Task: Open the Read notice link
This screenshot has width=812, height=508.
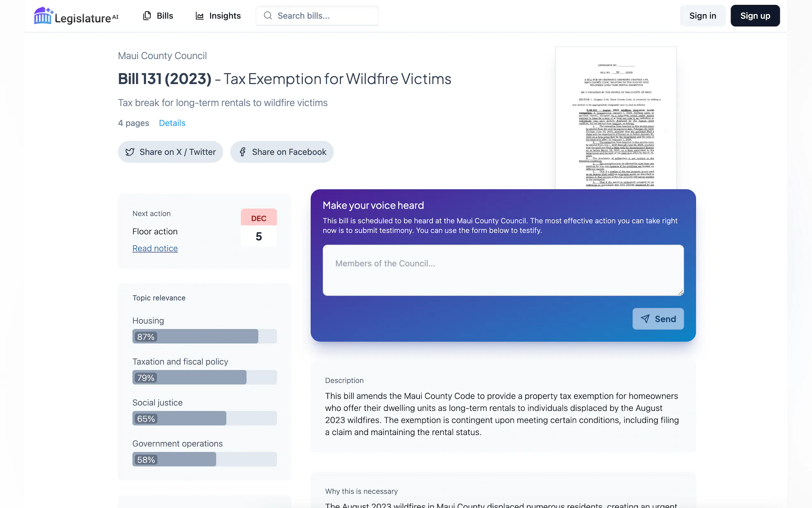Action: tap(155, 248)
